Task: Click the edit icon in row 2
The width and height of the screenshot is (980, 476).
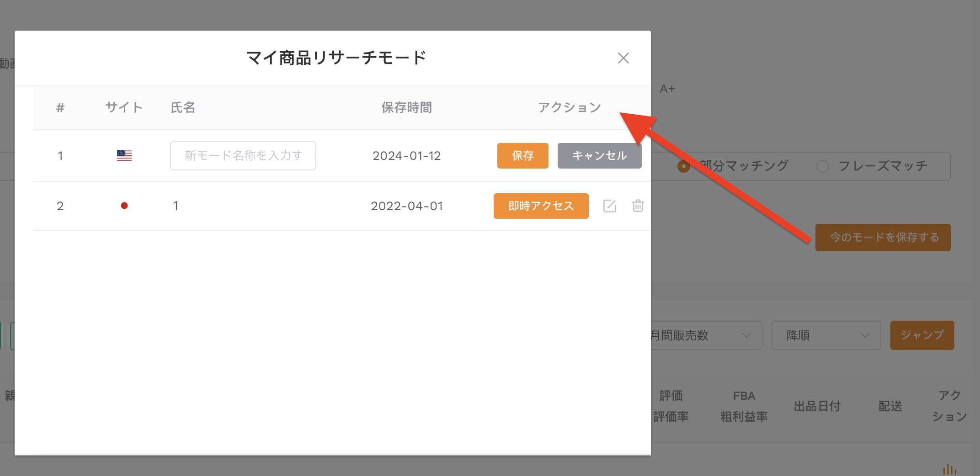Action: pos(610,206)
